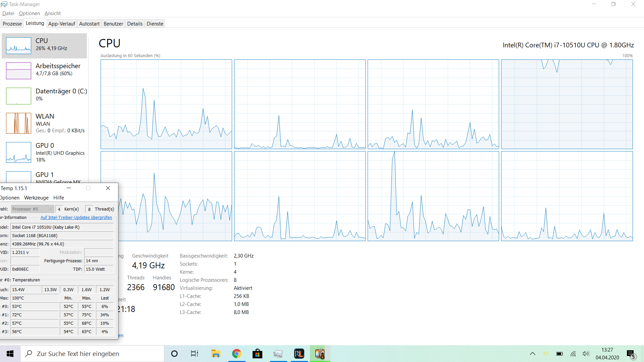
Task: Open the App-Verlauf tab
Action: click(x=62, y=24)
